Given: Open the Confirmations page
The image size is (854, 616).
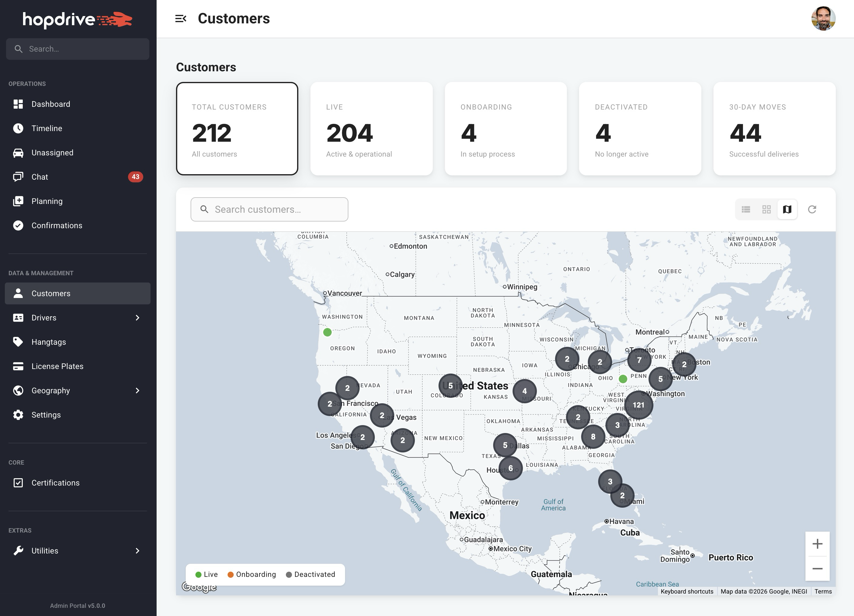Looking at the screenshot, I should [x=56, y=225].
